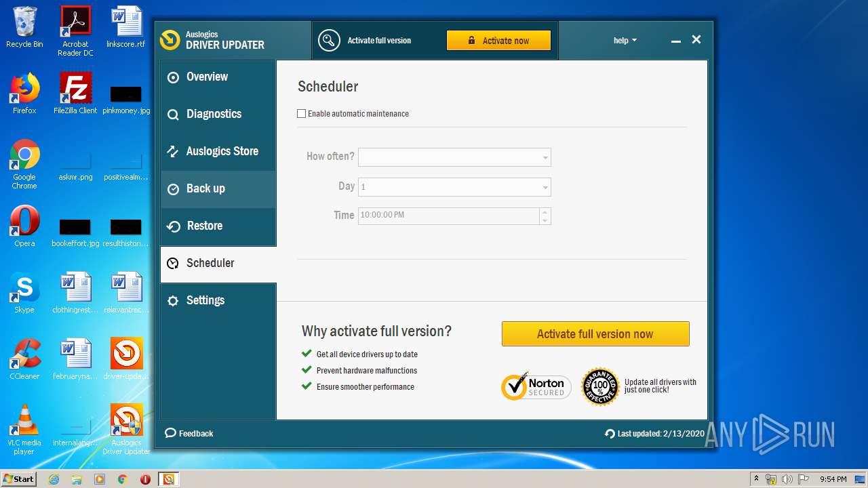Image resolution: width=868 pixels, height=488 pixels.
Task: Open Auslogics Store section
Action: (218, 152)
